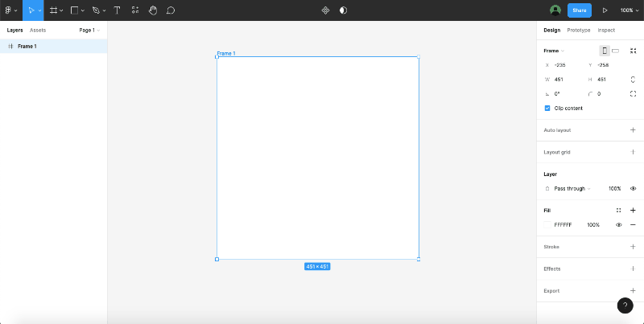Click the white FFFFFF fill color swatch
The height and width of the screenshot is (324, 644).
click(x=547, y=225)
